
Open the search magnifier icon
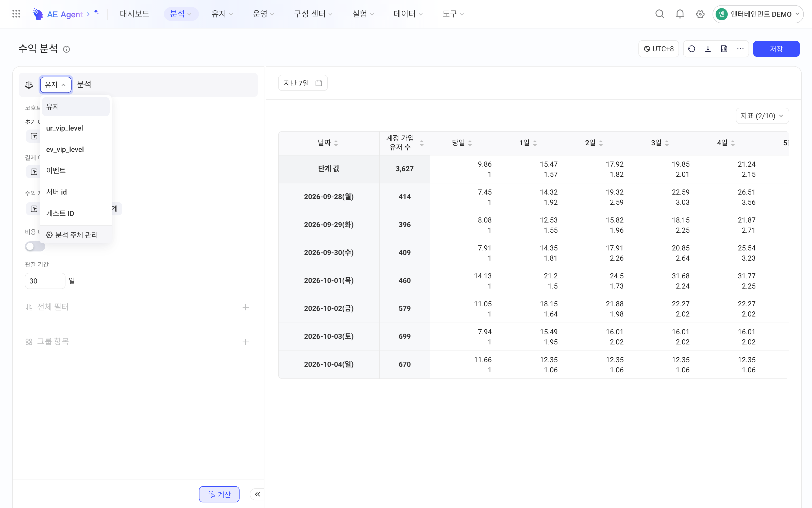coord(659,14)
